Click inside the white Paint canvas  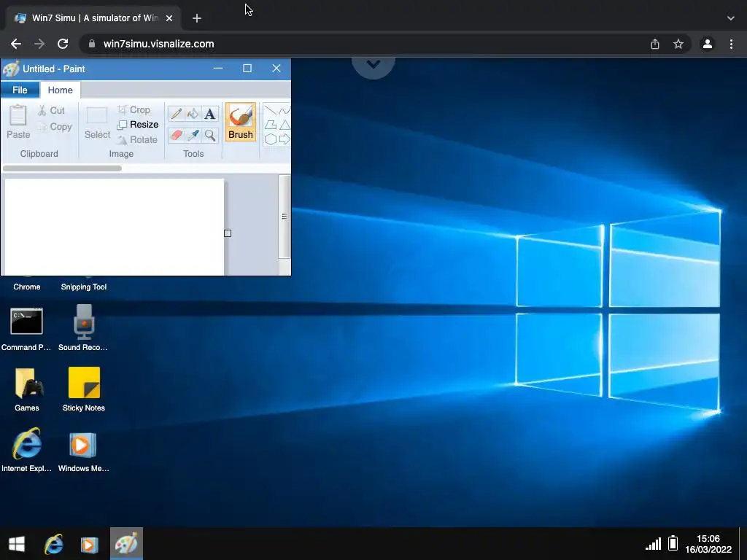click(115, 227)
